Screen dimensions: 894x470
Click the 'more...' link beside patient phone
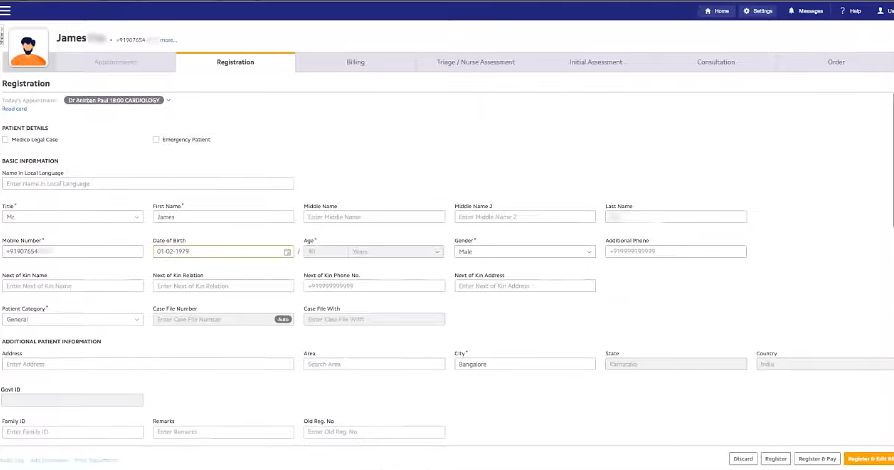[x=168, y=40]
